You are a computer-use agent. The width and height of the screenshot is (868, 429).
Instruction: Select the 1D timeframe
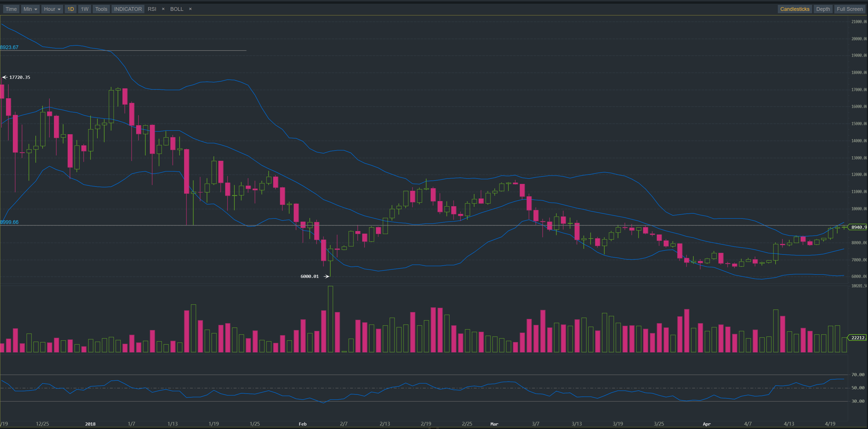[70, 9]
